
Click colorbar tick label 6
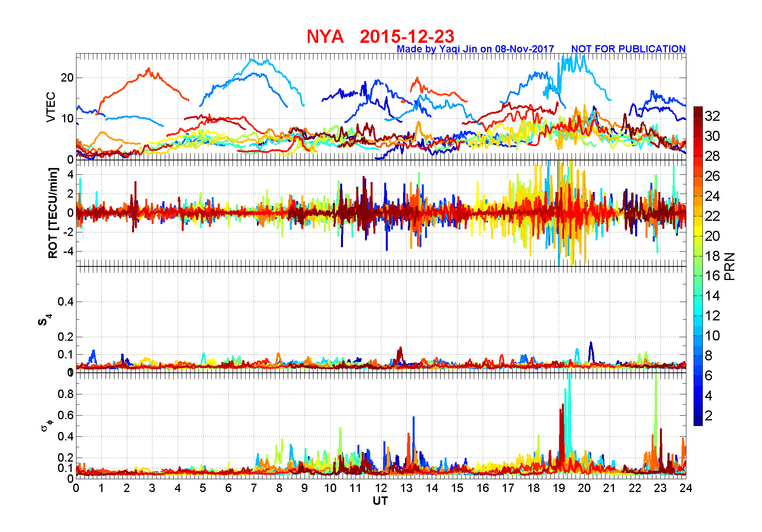click(709, 376)
